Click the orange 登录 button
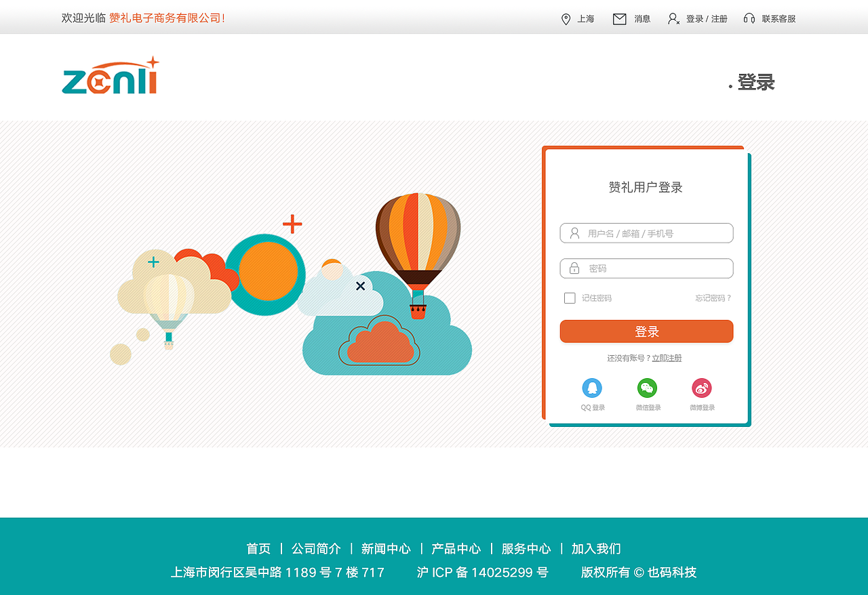The width and height of the screenshot is (868, 595). pyautogui.click(x=646, y=331)
